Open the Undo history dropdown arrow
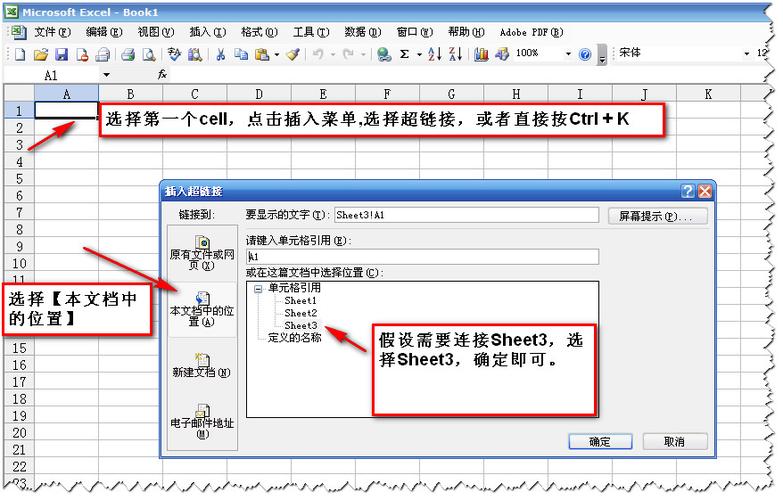Screen dimensions: 783x500 click(x=333, y=54)
